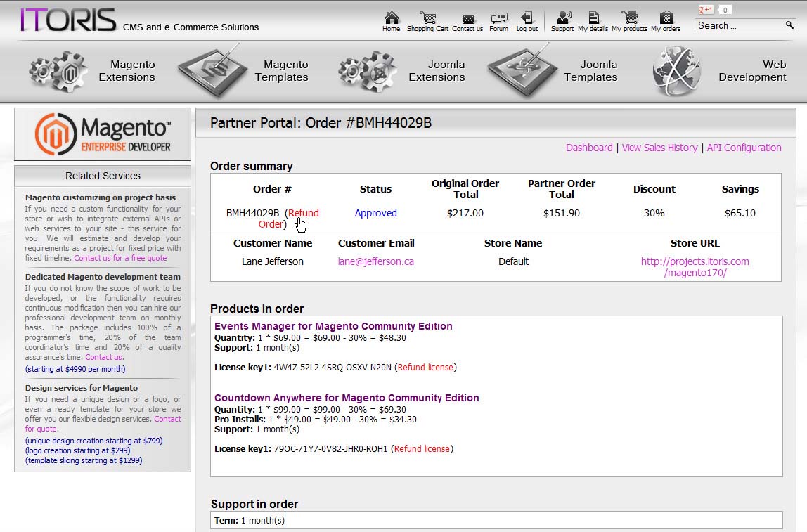Click Refund Order link
The width and height of the screenshot is (807, 532).
[288, 219]
